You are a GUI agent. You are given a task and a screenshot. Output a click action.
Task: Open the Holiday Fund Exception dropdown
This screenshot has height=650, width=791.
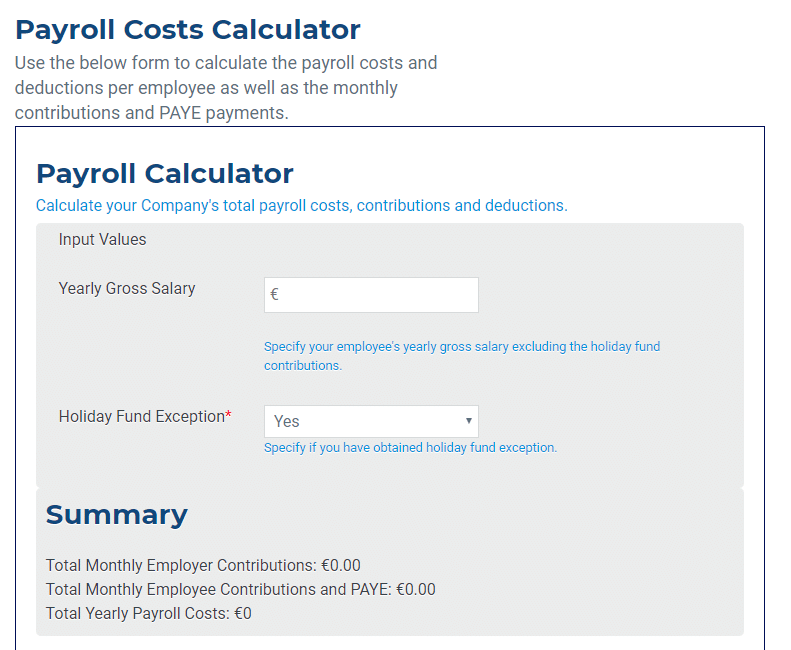(x=371, y=421)
